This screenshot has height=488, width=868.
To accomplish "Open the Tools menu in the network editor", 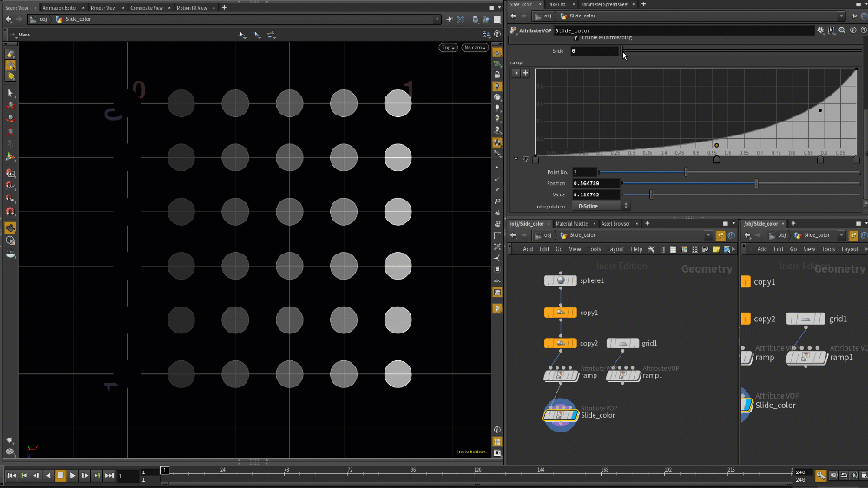I will (595, 249).
